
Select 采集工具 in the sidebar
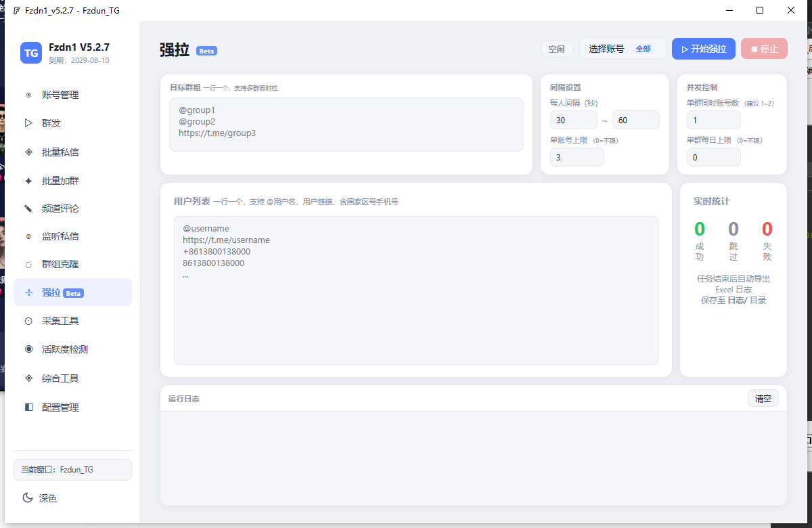pos(72,321)
